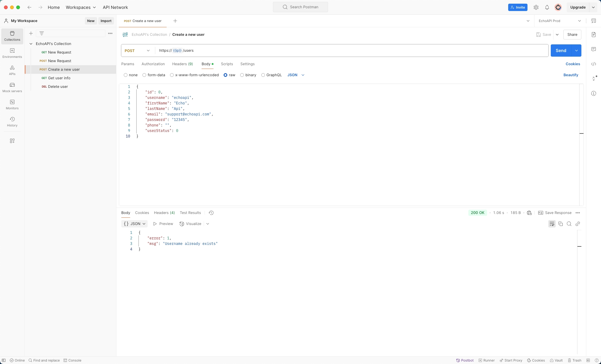
Task: Open the History sidebar panel
Action: [12, 122]
